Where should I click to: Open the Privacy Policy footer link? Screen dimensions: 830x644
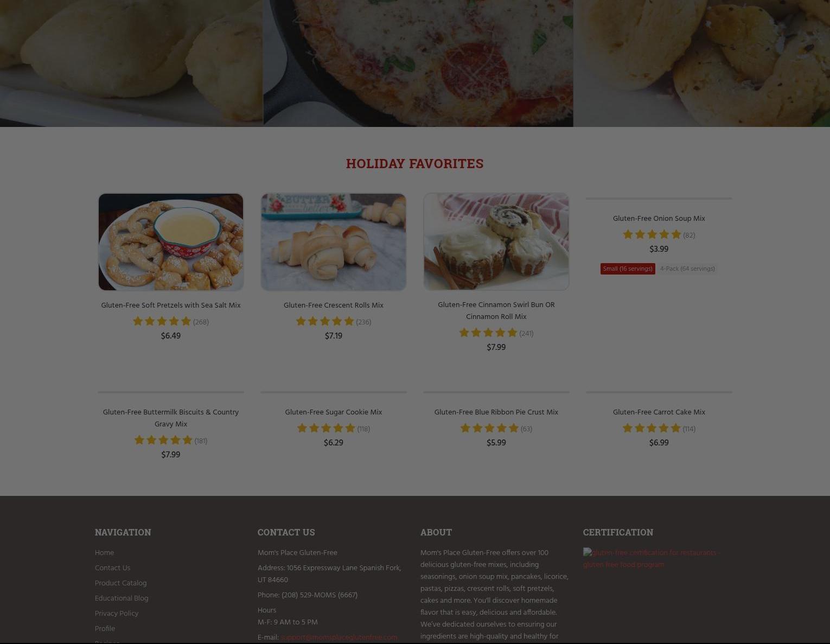tap(117, 614)
